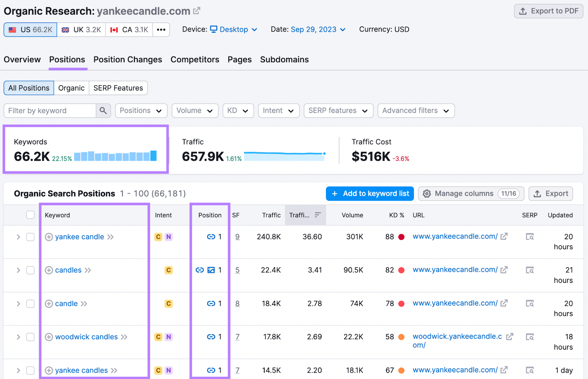
Task: Open yankeecandle.com external link icon in title
Action: tap(197, 11)
